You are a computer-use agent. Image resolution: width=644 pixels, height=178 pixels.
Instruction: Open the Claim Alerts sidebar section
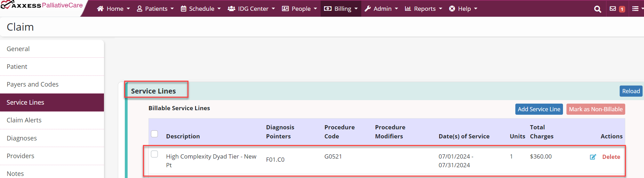(24, 120)
